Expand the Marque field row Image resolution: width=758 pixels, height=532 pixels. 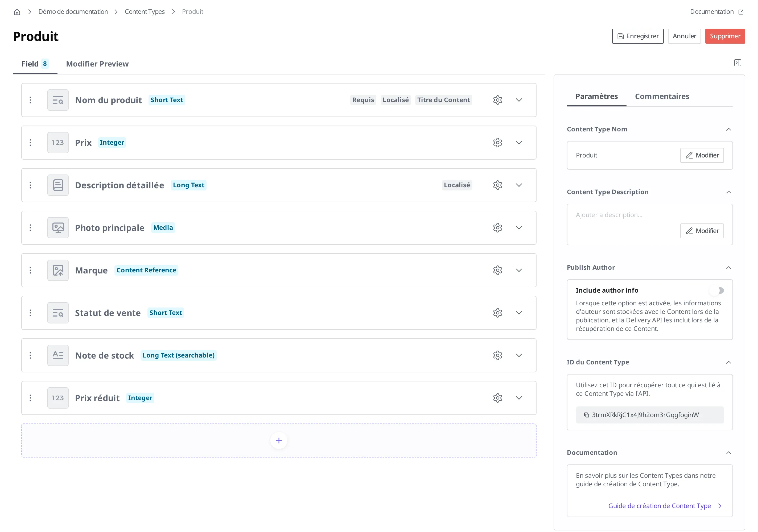point(519,270)
